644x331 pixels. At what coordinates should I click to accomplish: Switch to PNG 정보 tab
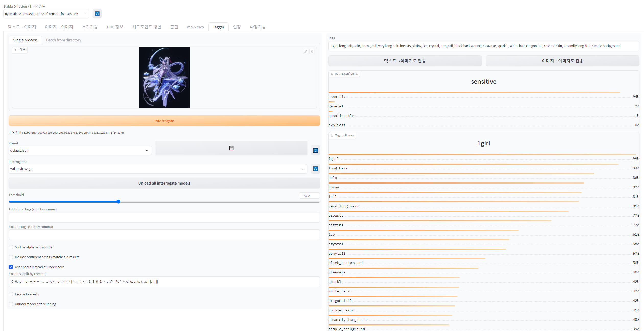click(x=115, y=27)
